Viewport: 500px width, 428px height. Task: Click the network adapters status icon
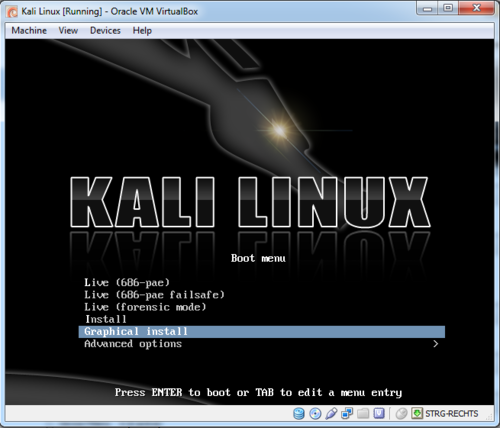pos(347,413)
